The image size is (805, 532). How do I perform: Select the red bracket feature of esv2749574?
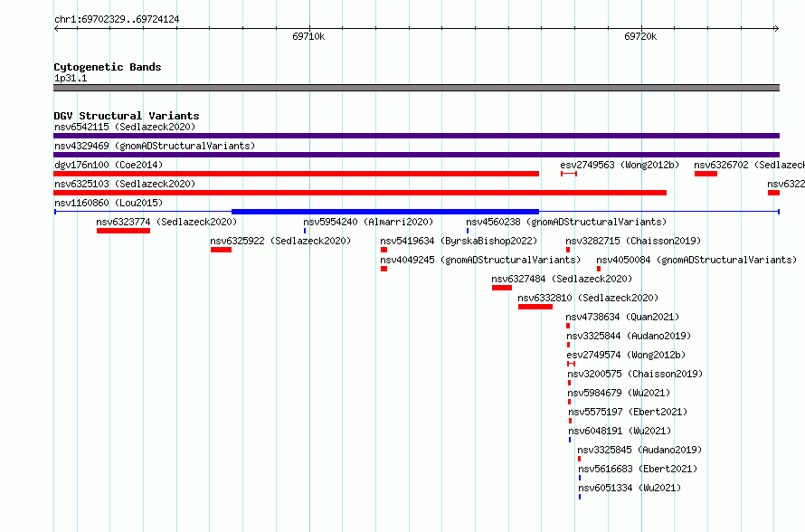(571, 364)
